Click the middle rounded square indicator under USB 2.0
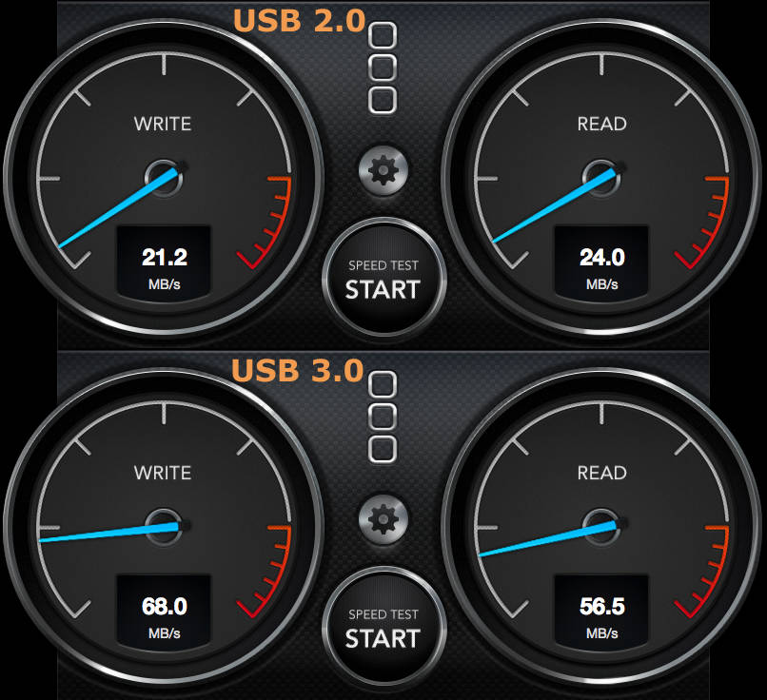This screenshot has width=767, height=700. tap(382, 68)
